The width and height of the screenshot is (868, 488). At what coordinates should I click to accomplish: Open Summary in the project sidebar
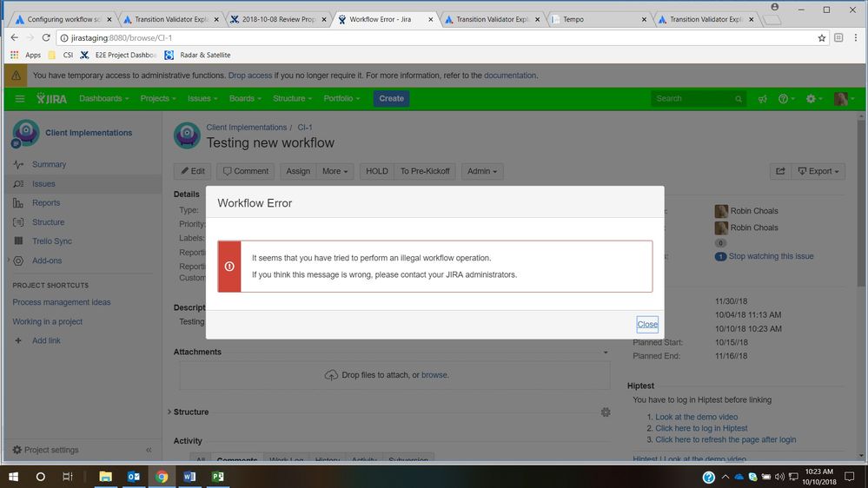pos(49,164)
